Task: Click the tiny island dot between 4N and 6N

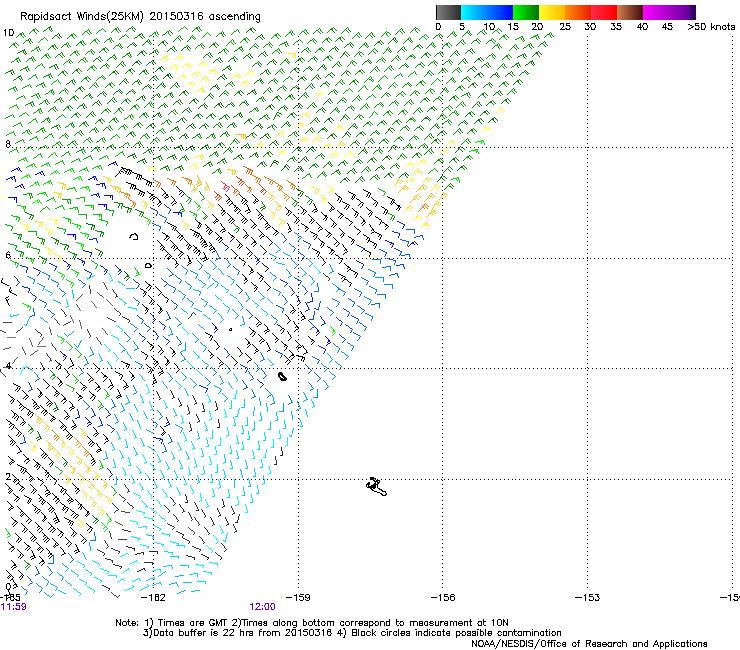Action: coord(230,329)
